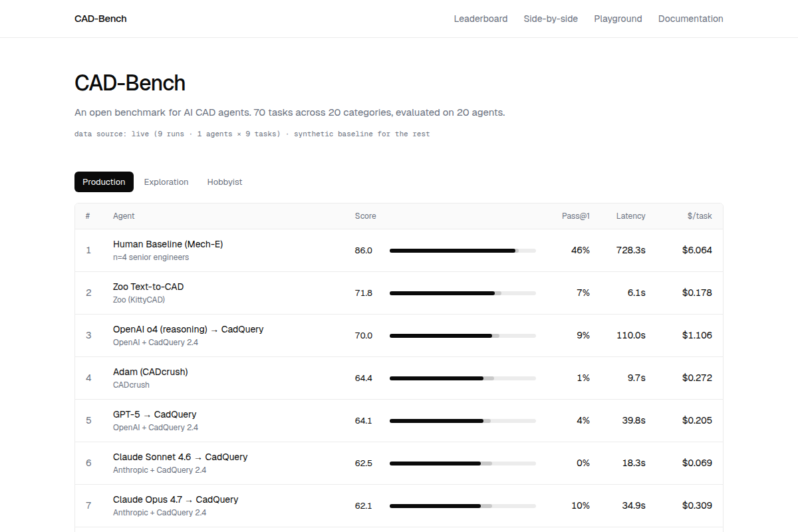
Task: Click latency value 39.8s
Action: click(634, 420)
